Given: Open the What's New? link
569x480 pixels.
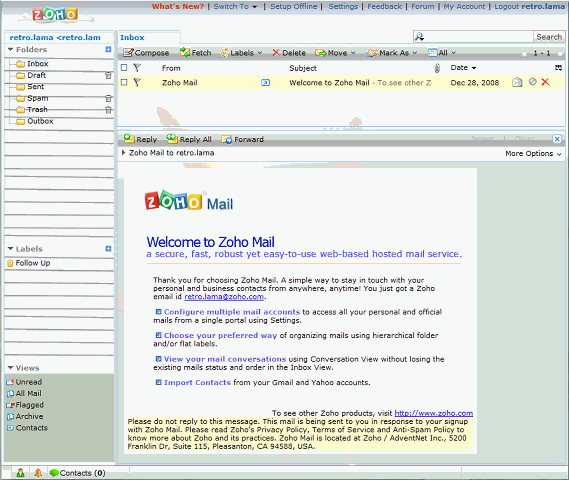Looking at the screenshot, I should 178,6.
